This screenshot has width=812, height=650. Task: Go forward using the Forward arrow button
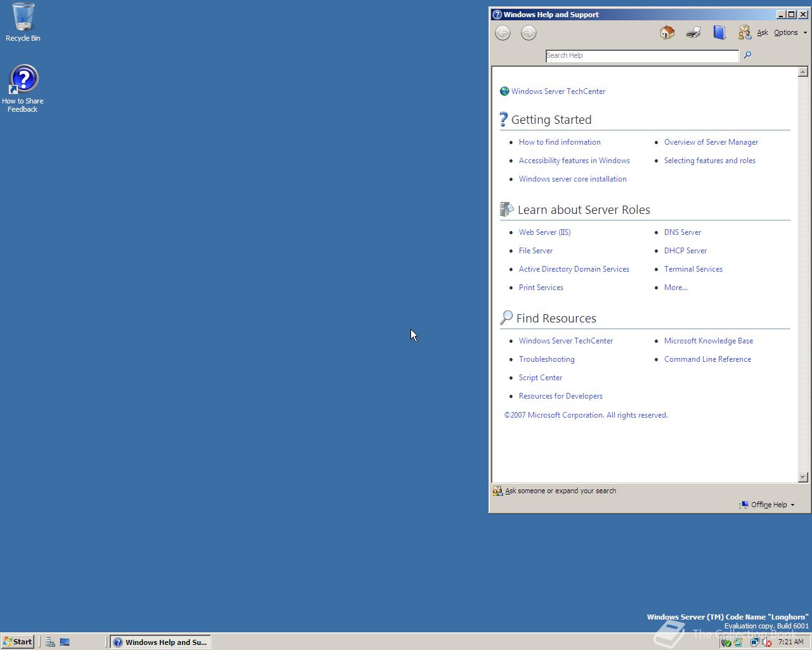(528, 33)
